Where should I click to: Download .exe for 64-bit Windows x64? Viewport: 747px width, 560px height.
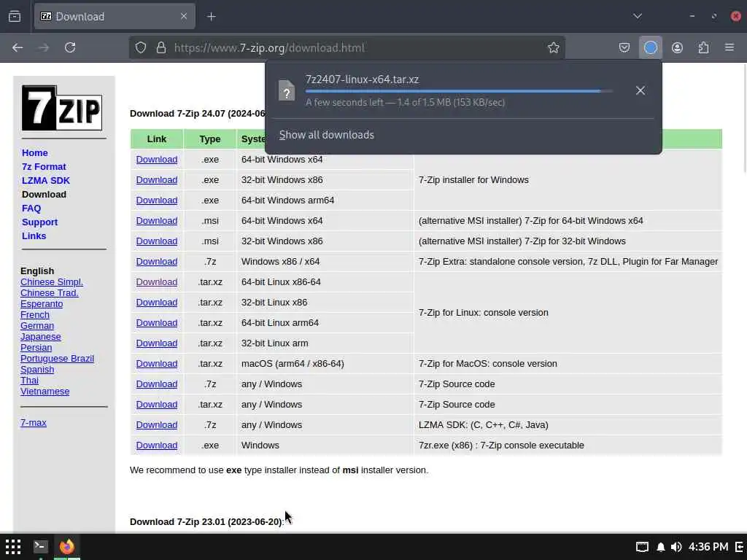pos(157,160)
